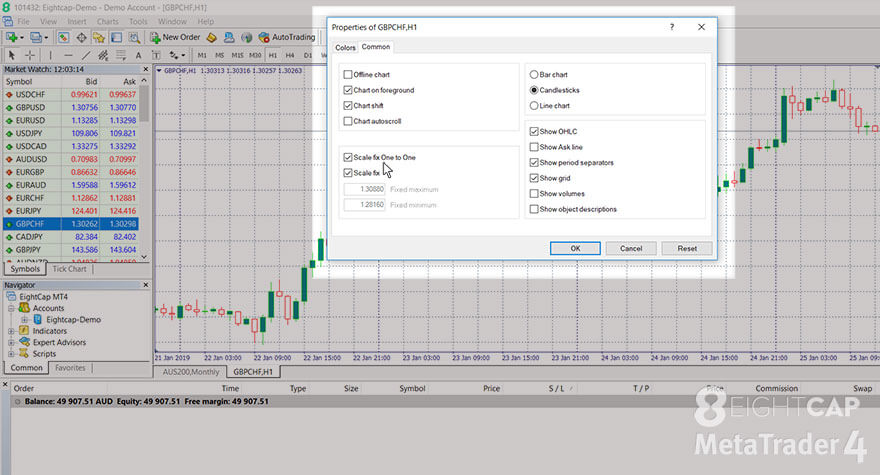The image size is (880, 475).
Task: Select the arrow Cursor tool
Action: click(12, 55)
